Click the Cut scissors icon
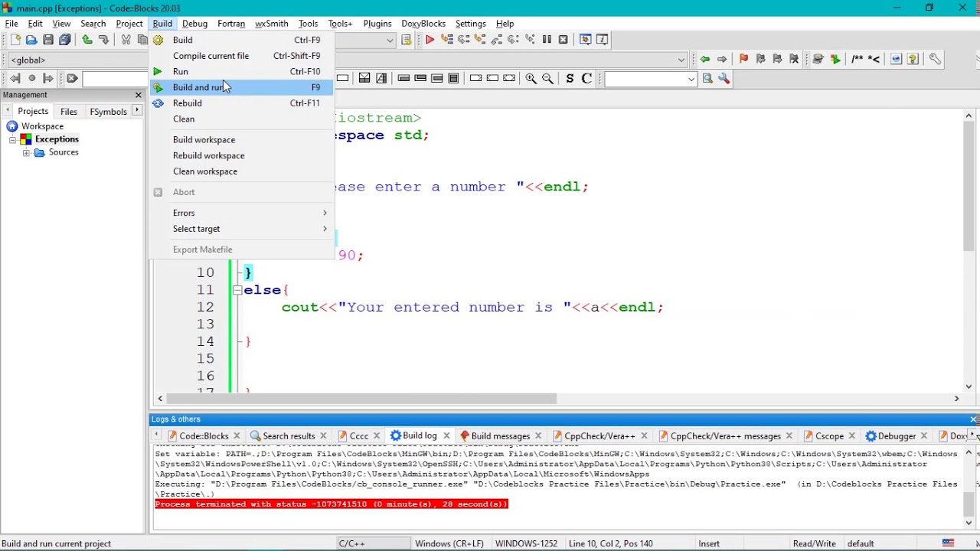 click(126, 40)
